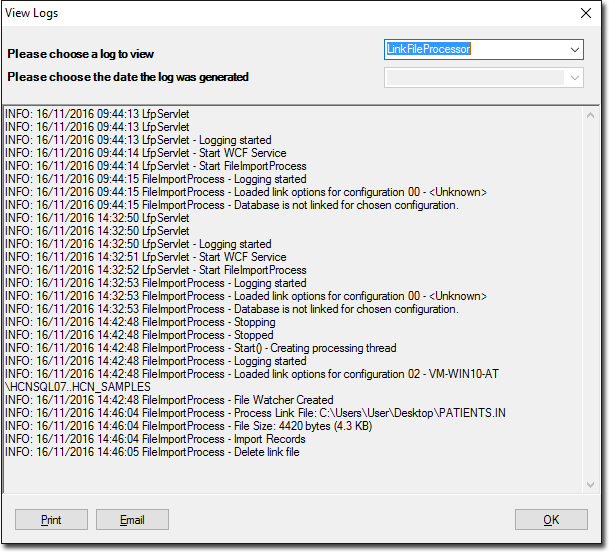
Task: Click the log area scrollbar down arrow
Action: (589, 484)
